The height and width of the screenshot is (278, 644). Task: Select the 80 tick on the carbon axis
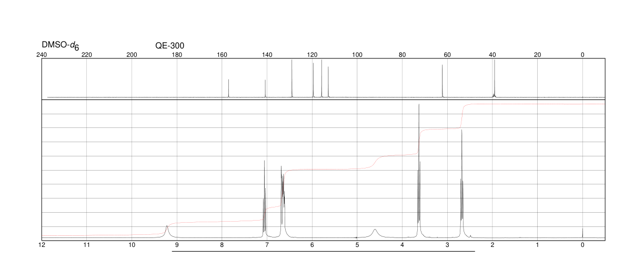[x=402, y=55]
